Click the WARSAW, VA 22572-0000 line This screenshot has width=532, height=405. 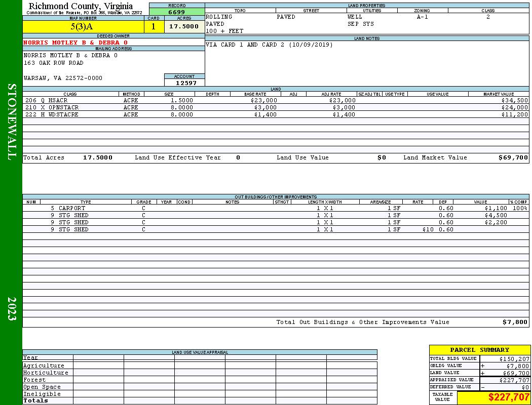point(63,78)
